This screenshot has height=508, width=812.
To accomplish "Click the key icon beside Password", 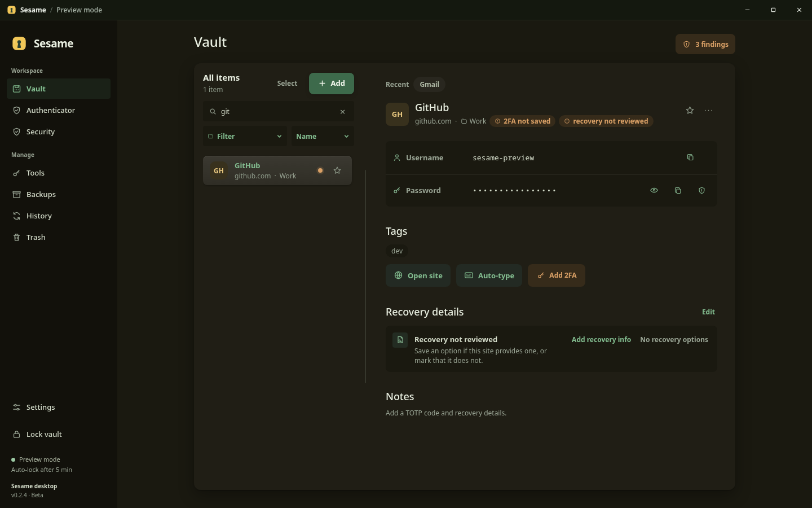I will (397, 191).
